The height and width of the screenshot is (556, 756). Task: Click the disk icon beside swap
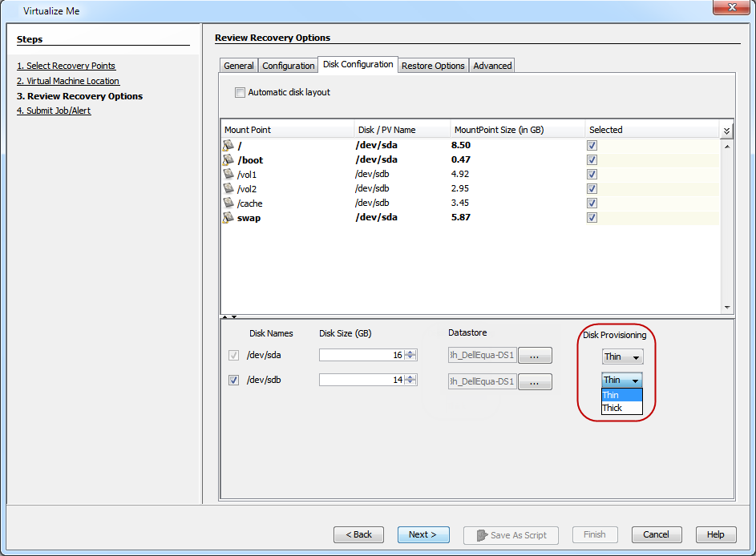[228, 217]
